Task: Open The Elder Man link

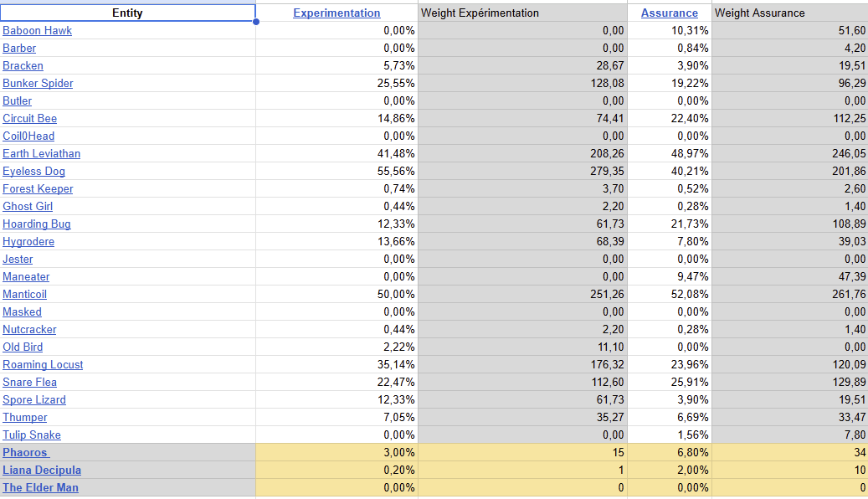Action: 40,488
